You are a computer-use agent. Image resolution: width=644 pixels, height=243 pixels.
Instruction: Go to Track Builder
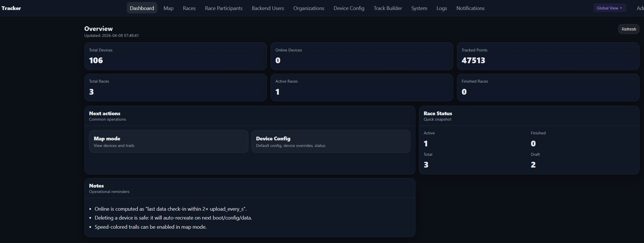tap(388, 8)
